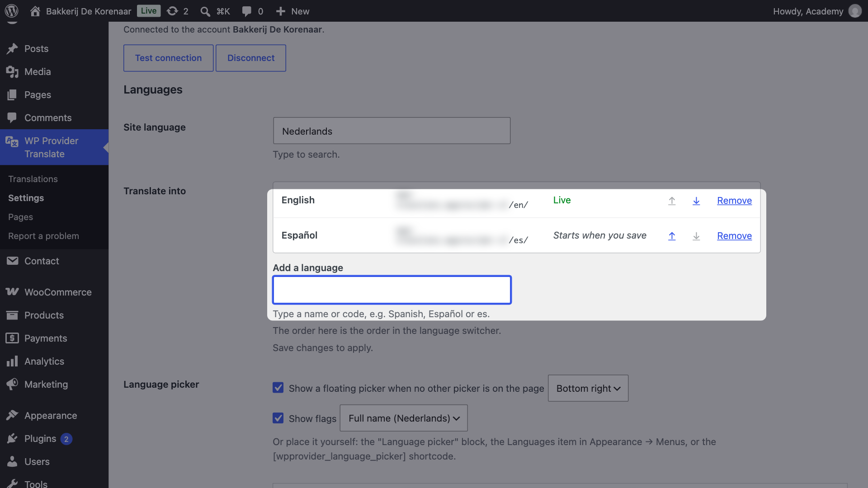This screenshot has height=488, width=868.
Task: Remove the Español language
Action: (x=734, y=236)
